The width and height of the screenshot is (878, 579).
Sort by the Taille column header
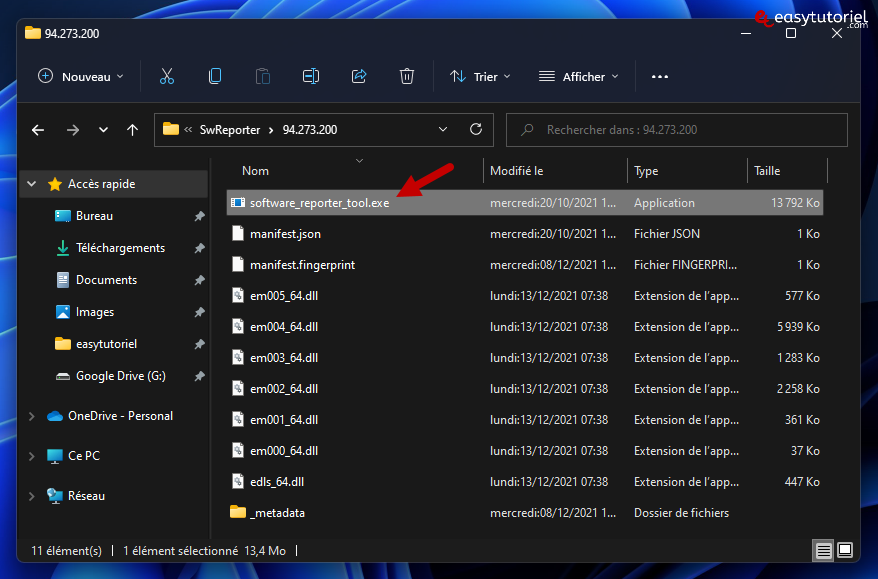click(x=767, y=171)
